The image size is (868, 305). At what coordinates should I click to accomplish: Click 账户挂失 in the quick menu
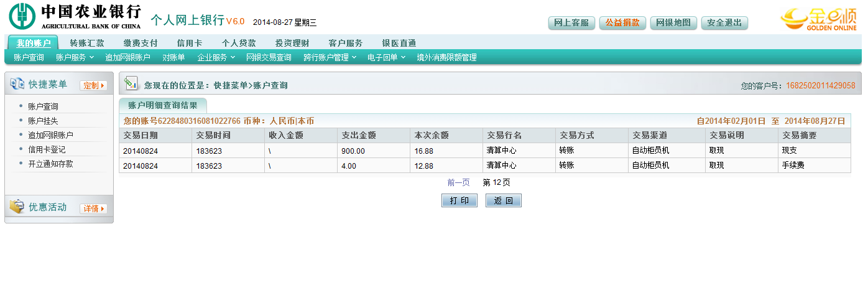[x=43, y=121]
